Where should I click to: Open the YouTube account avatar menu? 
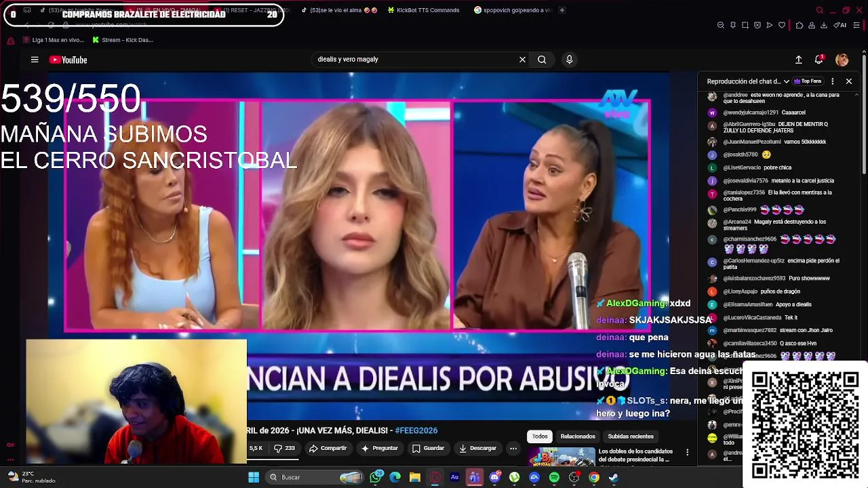[842, 60]
